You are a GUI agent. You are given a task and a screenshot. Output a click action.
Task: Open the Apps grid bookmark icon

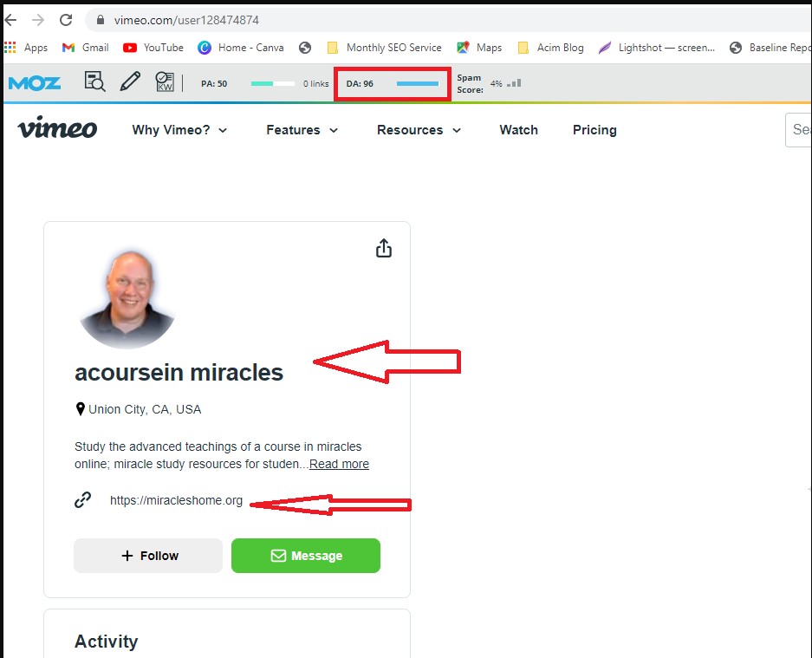10,48
